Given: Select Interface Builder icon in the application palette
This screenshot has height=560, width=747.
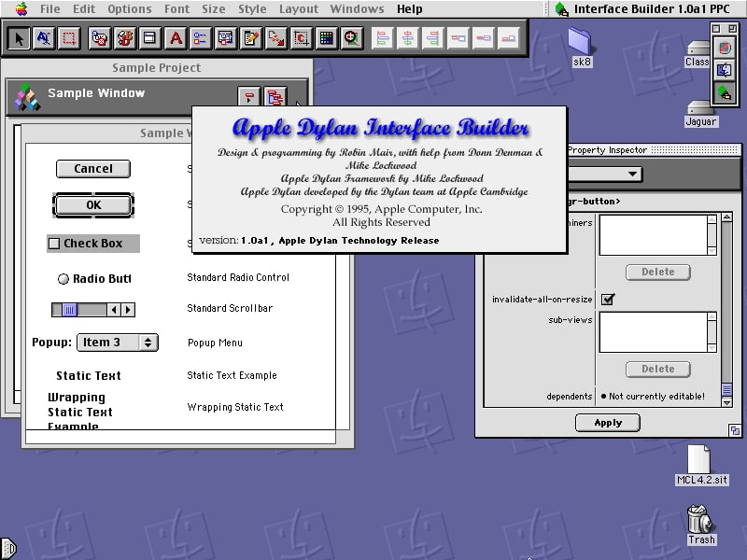Looking at the screenshot, I should coord(725,91).
